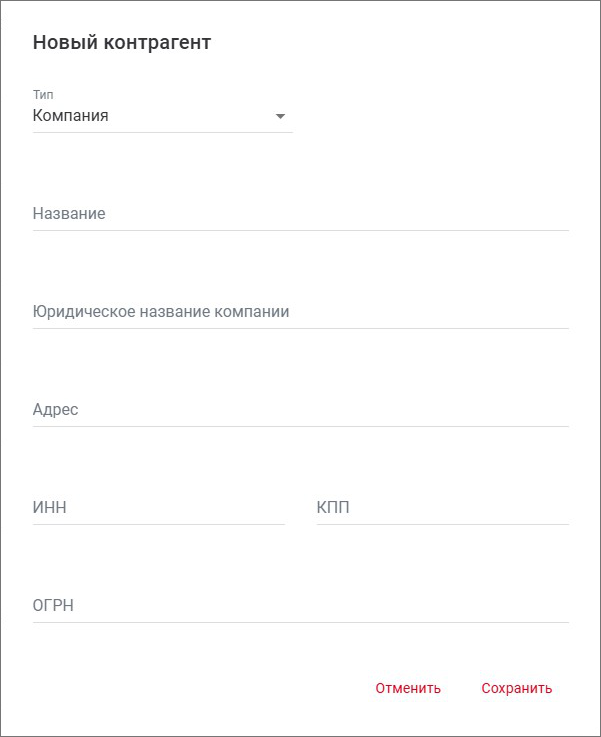Click the Новый контрагент dialog heading
The height and width of the screenshot is (737, 601).
[x=122, y=43]
